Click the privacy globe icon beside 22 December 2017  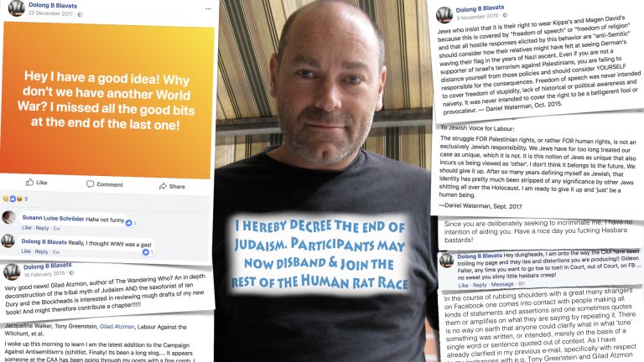pyautogui.click(x=80, y=14)
